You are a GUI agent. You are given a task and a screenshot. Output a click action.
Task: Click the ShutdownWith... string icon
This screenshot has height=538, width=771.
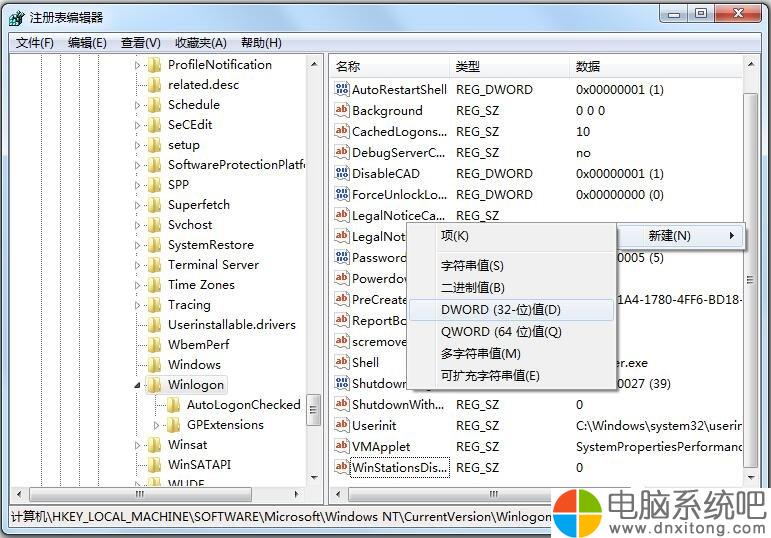342,404
